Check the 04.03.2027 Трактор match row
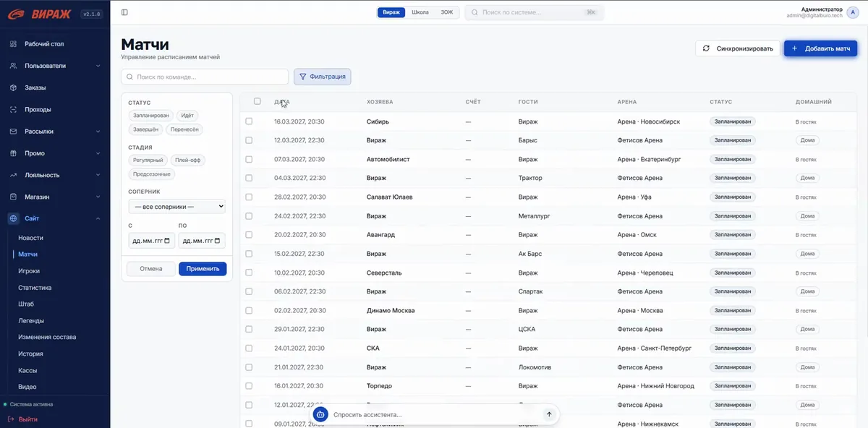Screen dimensions: 868x428 (249, 178)
